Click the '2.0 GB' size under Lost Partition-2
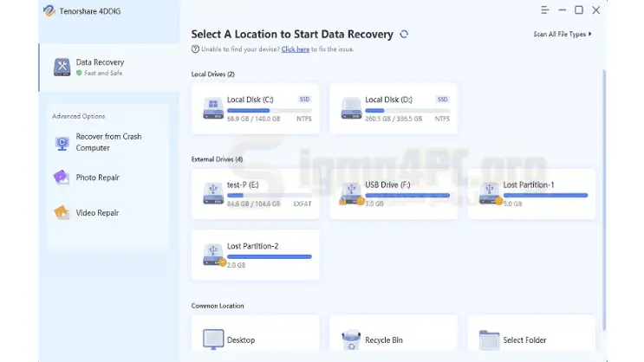The height and width of the screenshot is (362, 644). pyautogui.click(x=236, y=265)
